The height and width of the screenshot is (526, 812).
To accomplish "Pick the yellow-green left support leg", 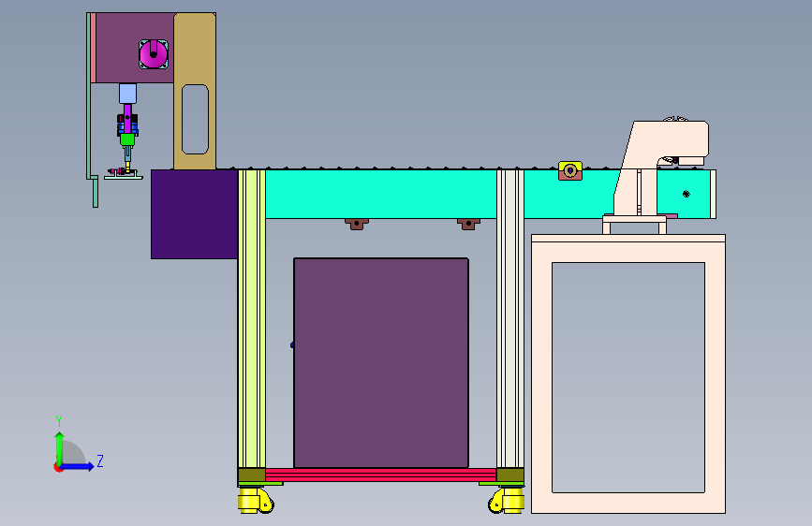I will coord(252,318).
